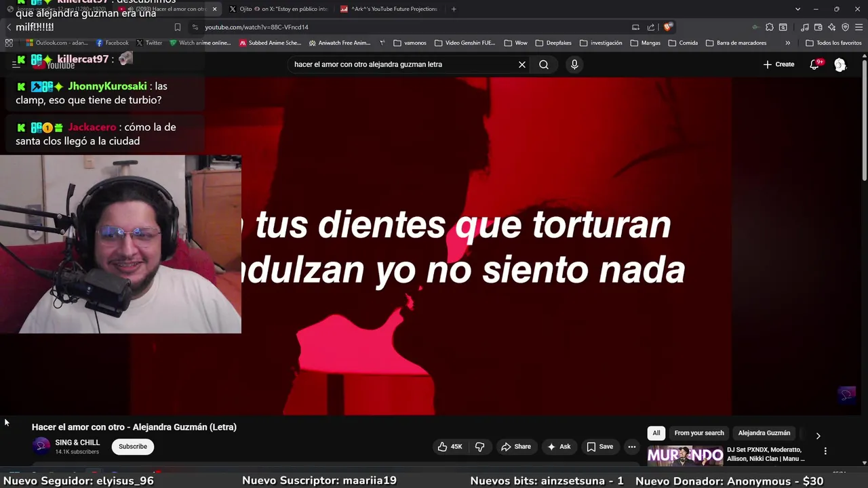
Task: Open the Leo AI sparkle icon
Action: (x=831, y=27)
